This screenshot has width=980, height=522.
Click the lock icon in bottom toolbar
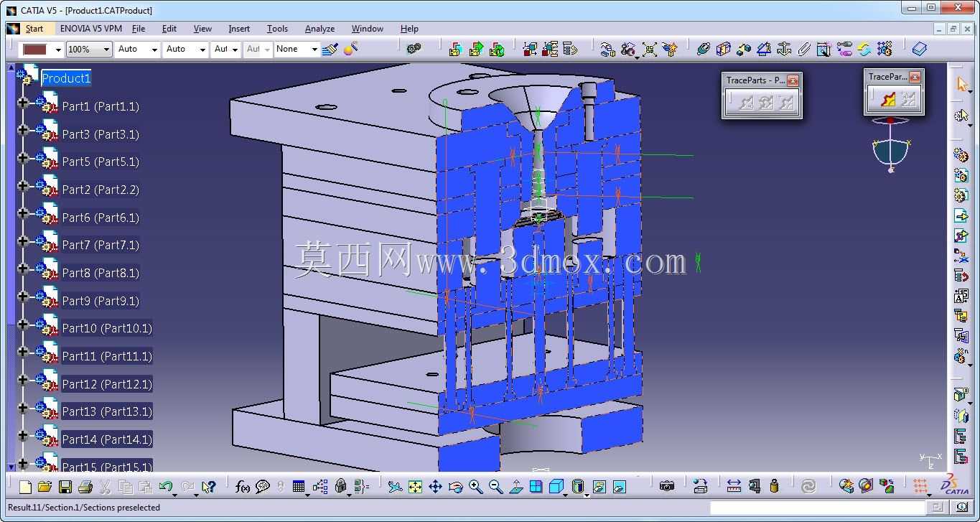pyautogui.click(x=340, y=487)
